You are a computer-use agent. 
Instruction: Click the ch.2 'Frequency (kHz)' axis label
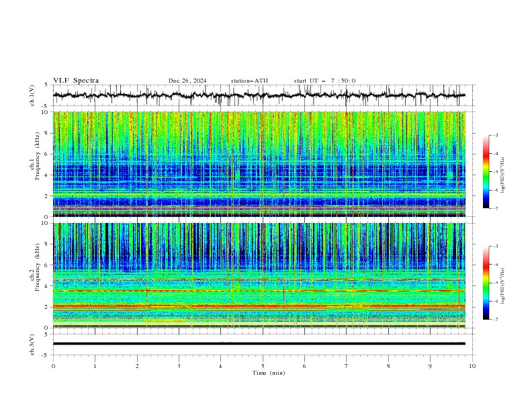pos(38,267)
